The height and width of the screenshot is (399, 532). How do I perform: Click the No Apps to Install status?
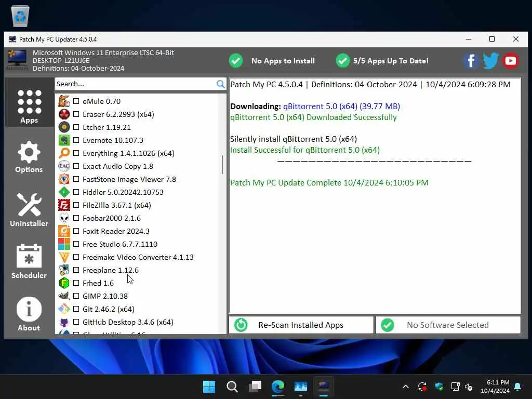tap(272, 61)
